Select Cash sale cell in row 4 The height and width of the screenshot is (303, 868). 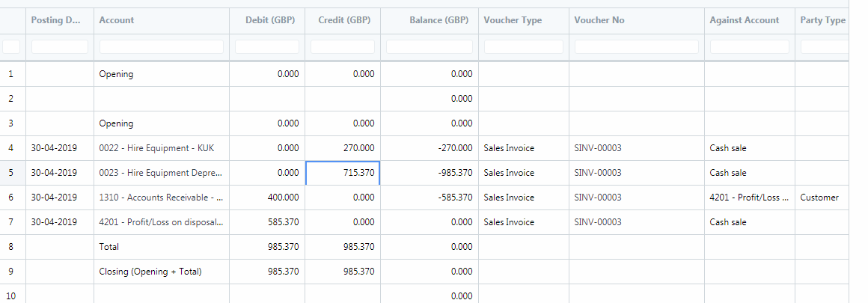tap(750, 148)
